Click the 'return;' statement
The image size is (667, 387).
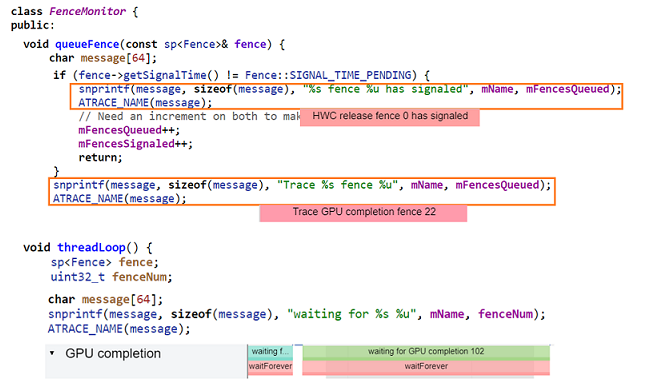(x=100, y=158)
